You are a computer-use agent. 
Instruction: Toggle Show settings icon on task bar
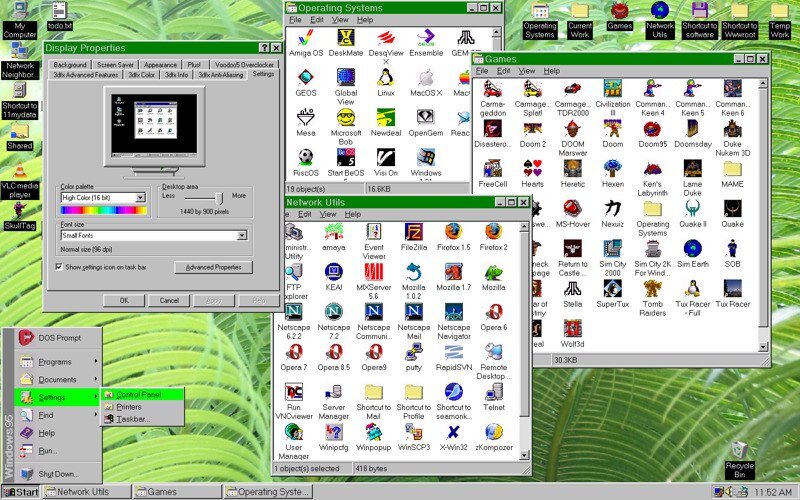click(x=59, y=267)
